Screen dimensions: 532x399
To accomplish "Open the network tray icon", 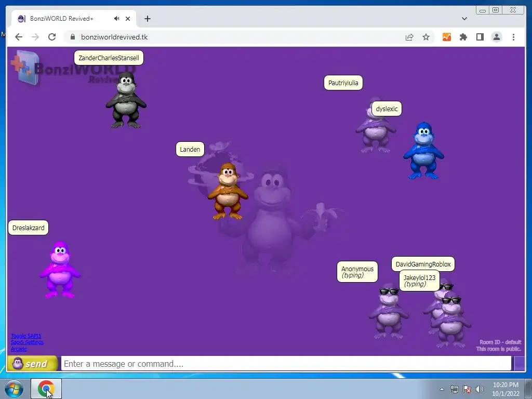I will [454, 389].
